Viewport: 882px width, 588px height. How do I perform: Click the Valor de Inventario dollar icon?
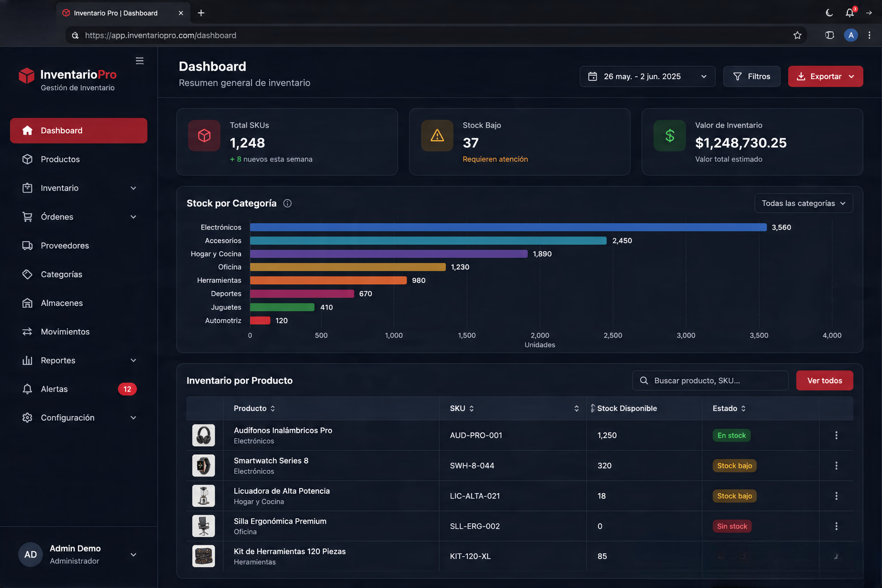[670, 136]
